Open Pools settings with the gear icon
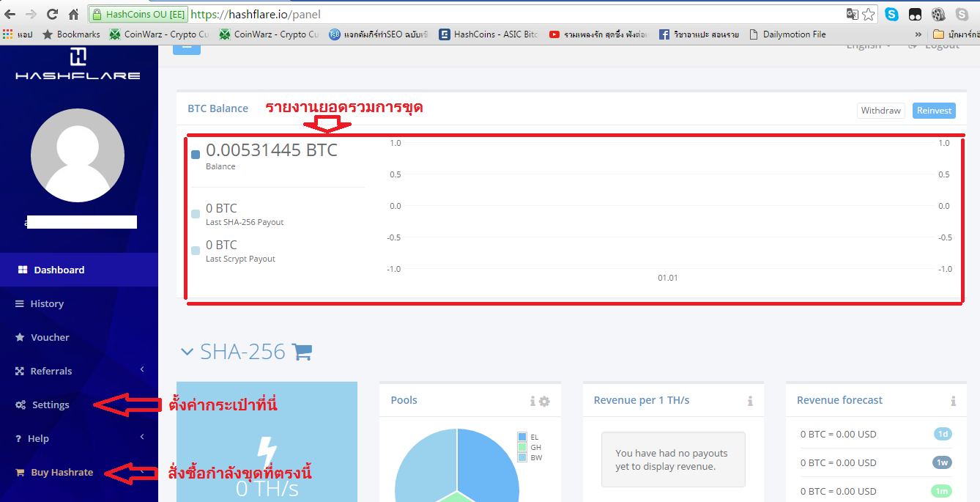Viewport: 980px width, 502px height. (x=544, y=402)
